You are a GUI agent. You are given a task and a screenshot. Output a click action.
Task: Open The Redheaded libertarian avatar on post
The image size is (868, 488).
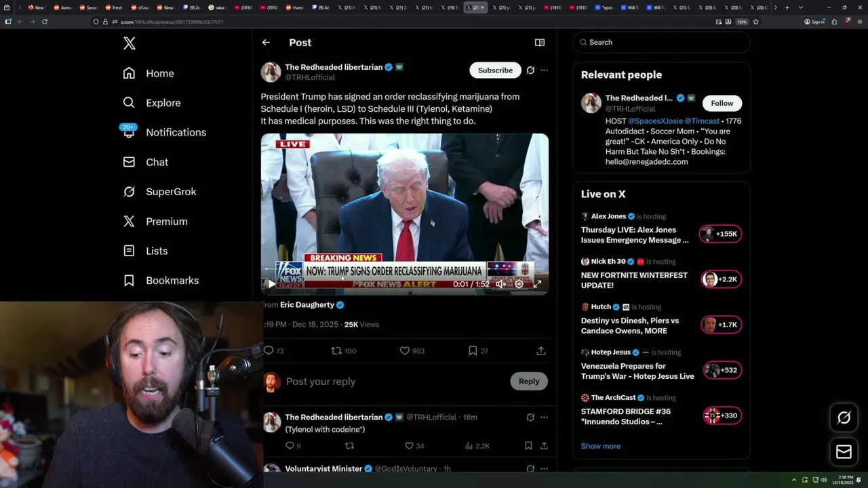click(271, 72)
